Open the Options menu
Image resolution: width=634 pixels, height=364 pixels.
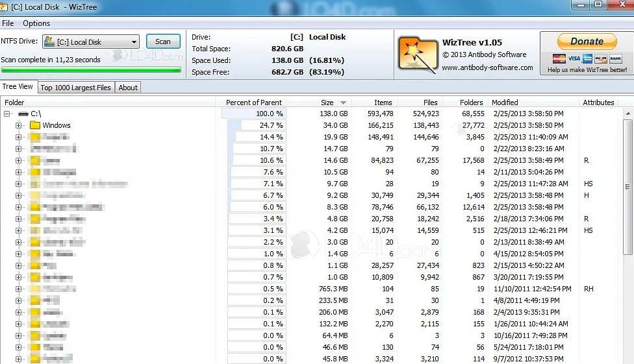tap(36, 23)
